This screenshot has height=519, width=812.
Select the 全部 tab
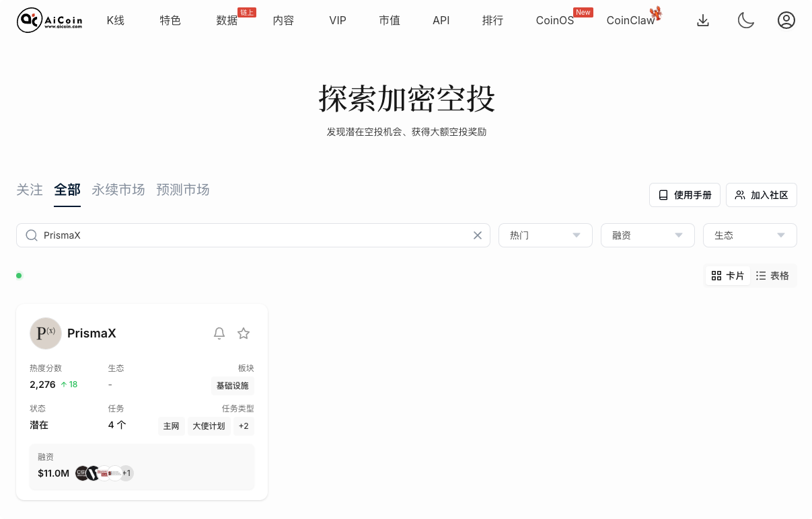point(67,190)
